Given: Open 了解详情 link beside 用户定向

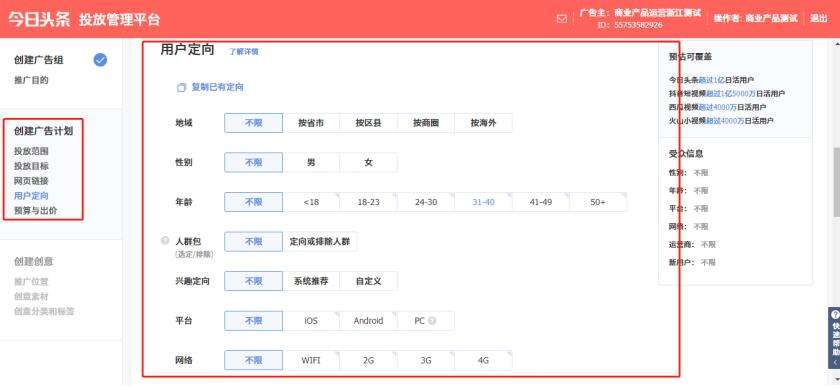Looking at the screenshot, I should 244,52.
